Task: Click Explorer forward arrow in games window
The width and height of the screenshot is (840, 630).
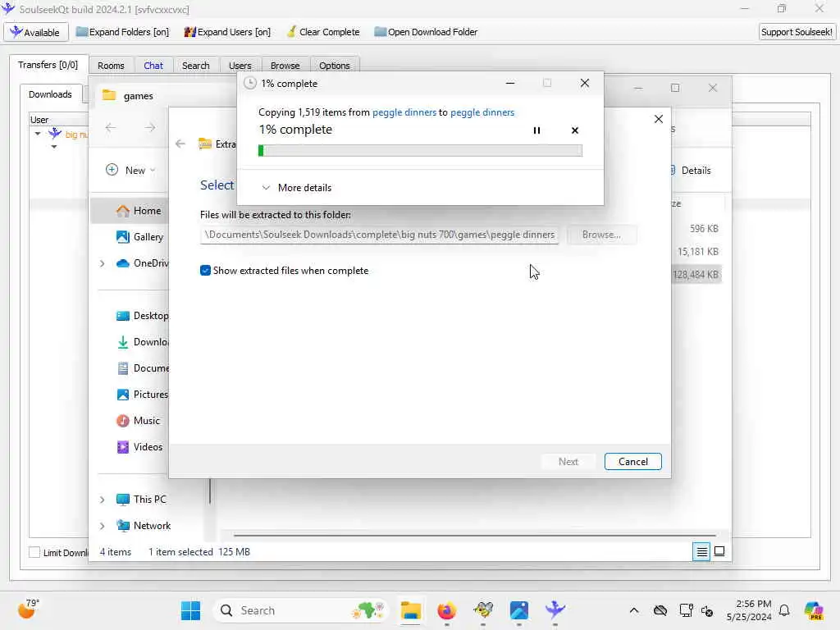Action: [x=150, y=127]
